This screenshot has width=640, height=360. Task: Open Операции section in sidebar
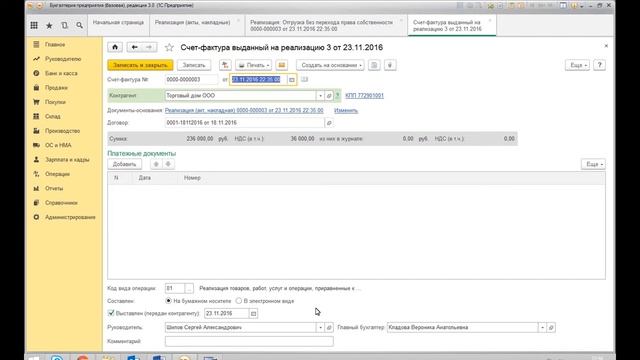click(x=58, y=174)
